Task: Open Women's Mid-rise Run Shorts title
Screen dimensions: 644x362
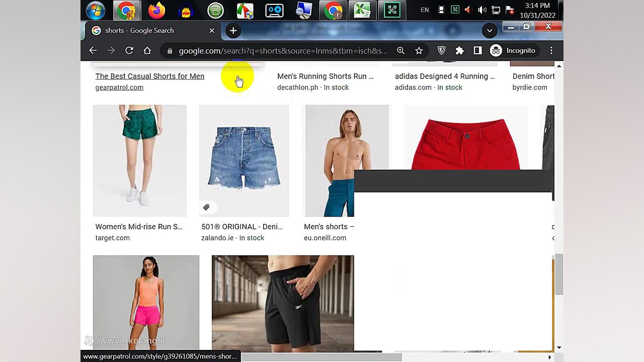Action: [x=139, y=227]
